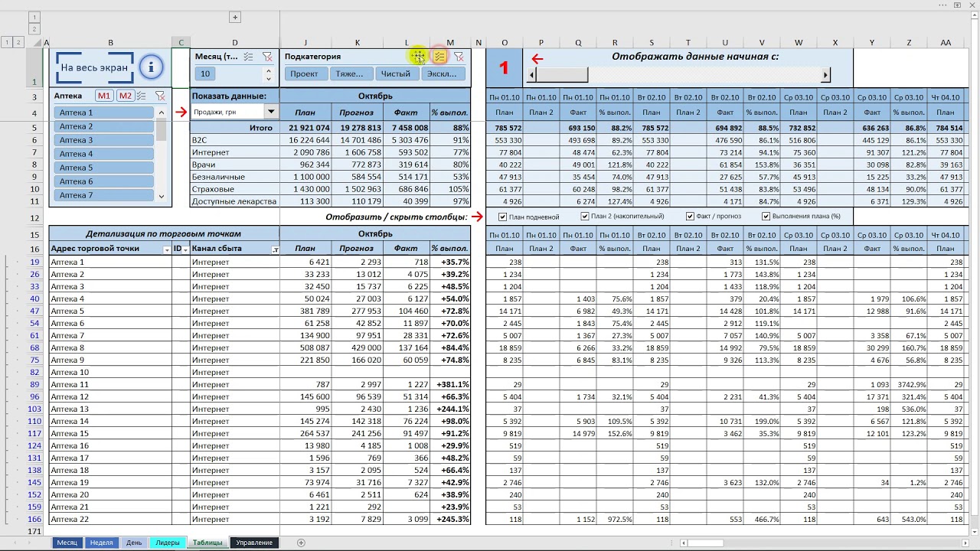This screenshot has height=551, width=980.
Task: Click the blue info circle icon
Action: coord(151,67)
